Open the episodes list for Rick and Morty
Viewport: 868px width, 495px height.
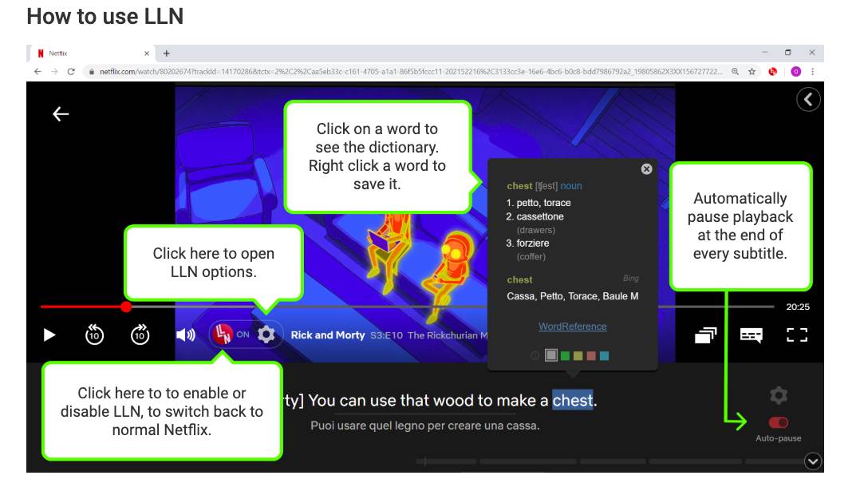[x=705, y=335]
